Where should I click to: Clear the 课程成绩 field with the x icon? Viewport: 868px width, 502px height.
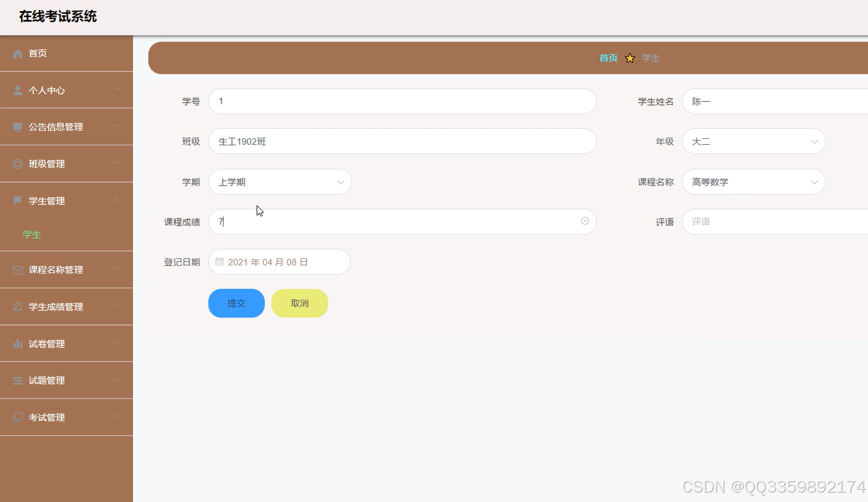click(x=585, y=221)
